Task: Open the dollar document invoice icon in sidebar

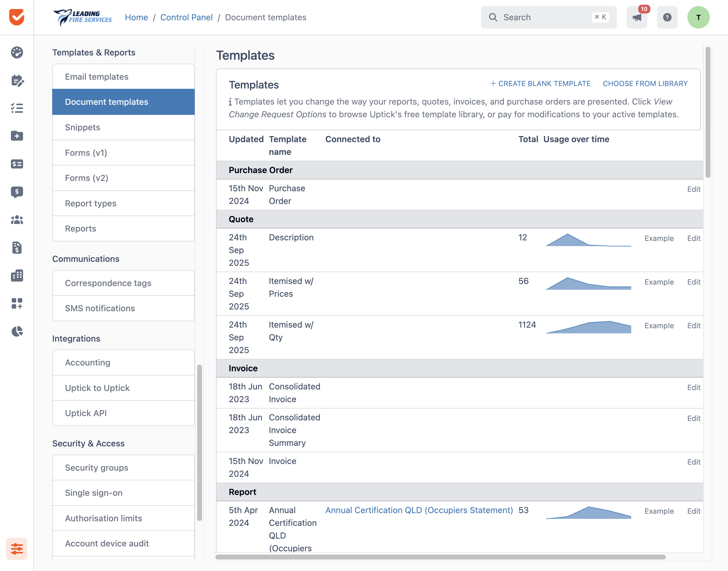Action: [x=17, y=248]
